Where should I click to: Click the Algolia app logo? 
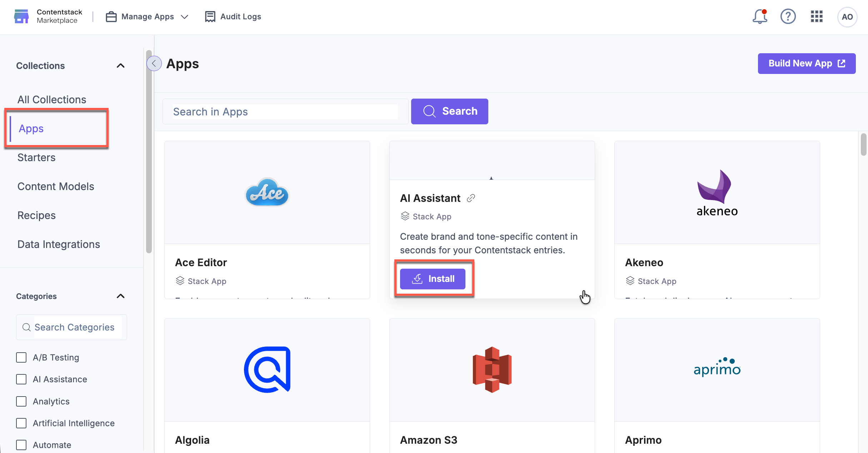point(267,369)
